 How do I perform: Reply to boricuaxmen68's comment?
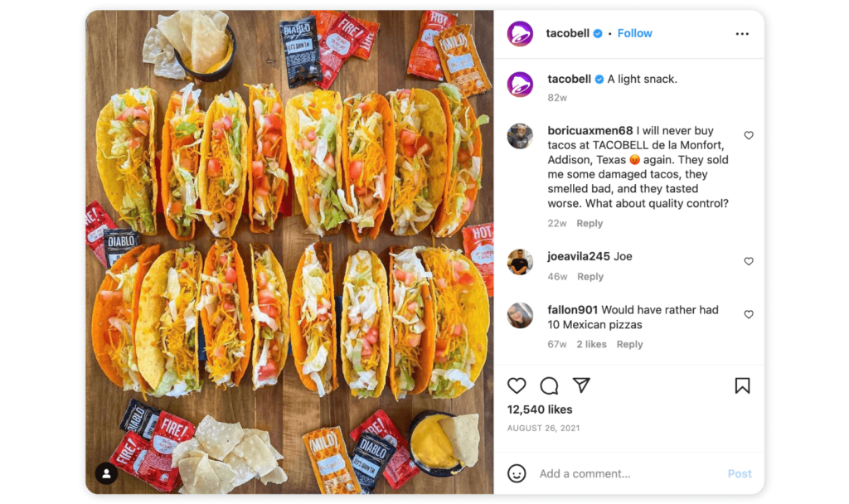[589, 224]
